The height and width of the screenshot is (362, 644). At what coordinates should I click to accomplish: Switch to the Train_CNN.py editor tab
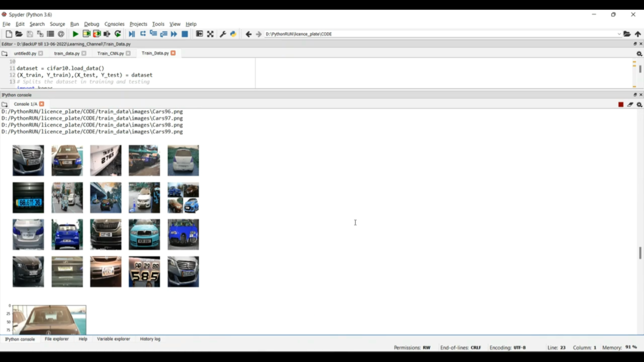[110, 54]
